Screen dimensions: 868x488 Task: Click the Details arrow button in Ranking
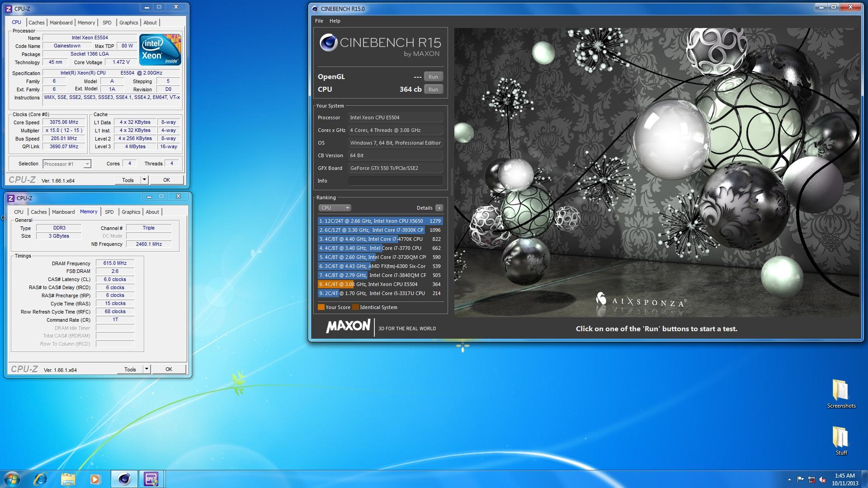click(439, 208)
